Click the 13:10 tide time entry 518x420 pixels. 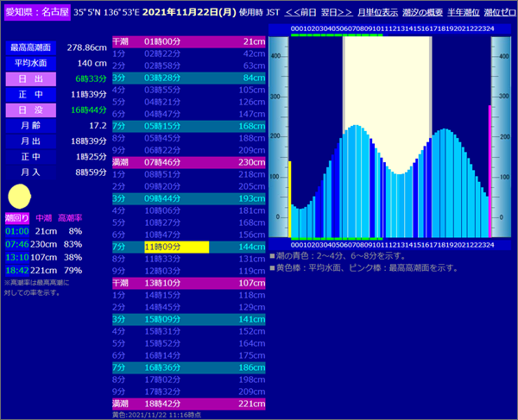17,257
